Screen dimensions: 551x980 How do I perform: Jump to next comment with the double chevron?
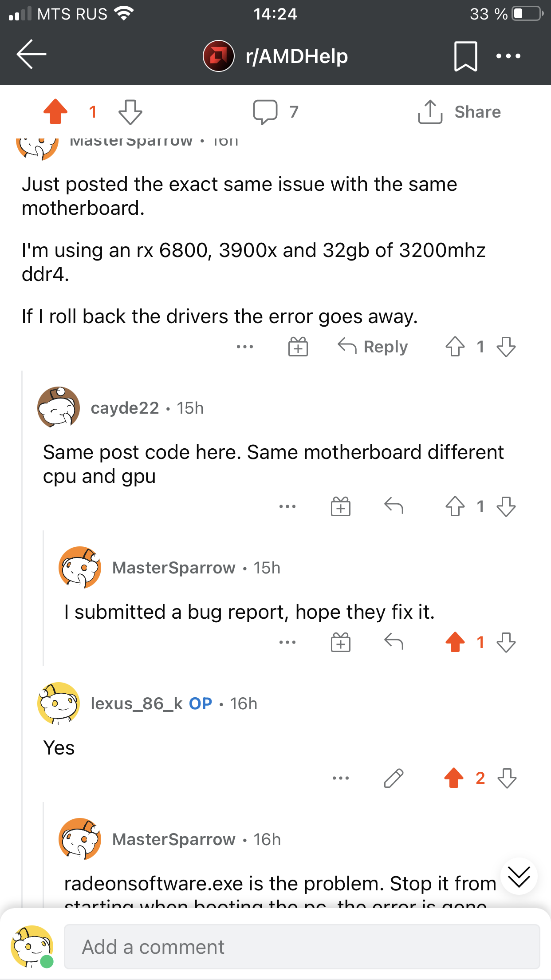(x=519, y=877)
